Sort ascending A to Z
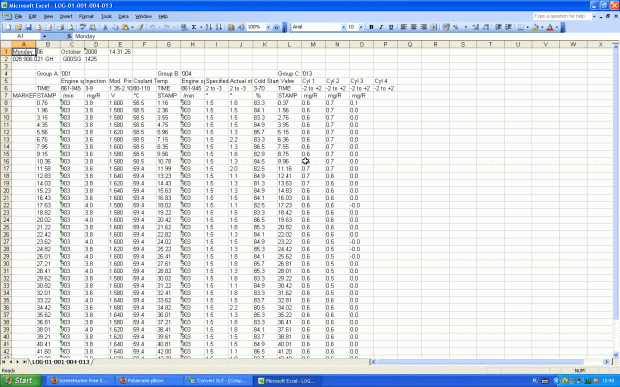The image size is (620, 387). coord(208,27)
